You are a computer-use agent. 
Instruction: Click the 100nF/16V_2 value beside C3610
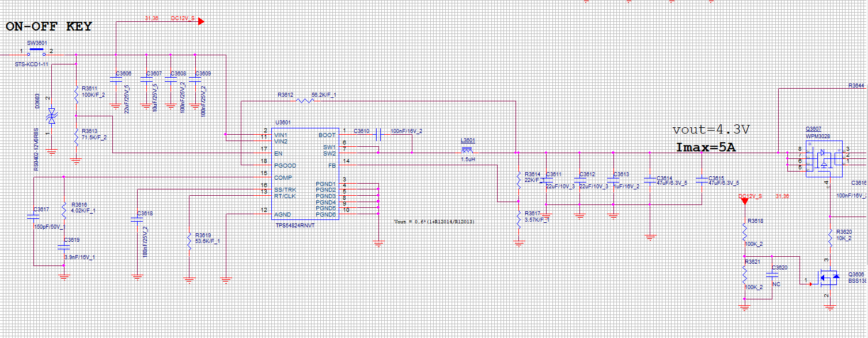[407, 131]
